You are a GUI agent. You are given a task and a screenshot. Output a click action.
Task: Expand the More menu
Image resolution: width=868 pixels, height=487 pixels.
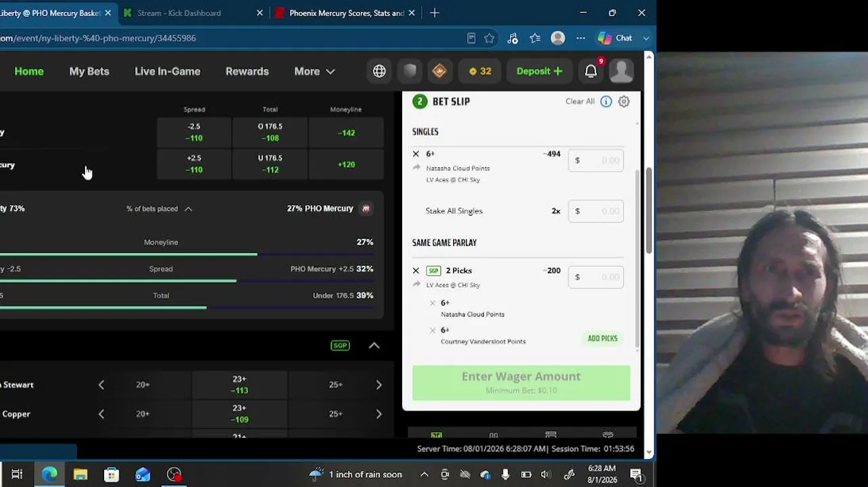tap(314, 71)
